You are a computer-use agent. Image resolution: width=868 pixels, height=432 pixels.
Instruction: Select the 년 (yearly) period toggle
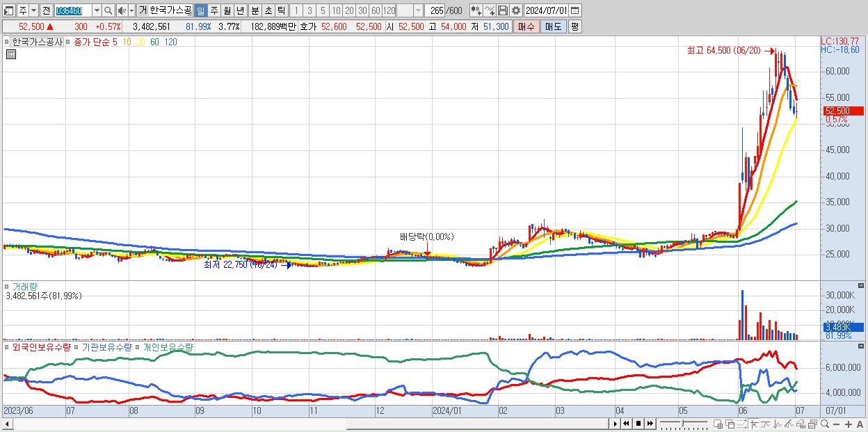pos(240,10)
